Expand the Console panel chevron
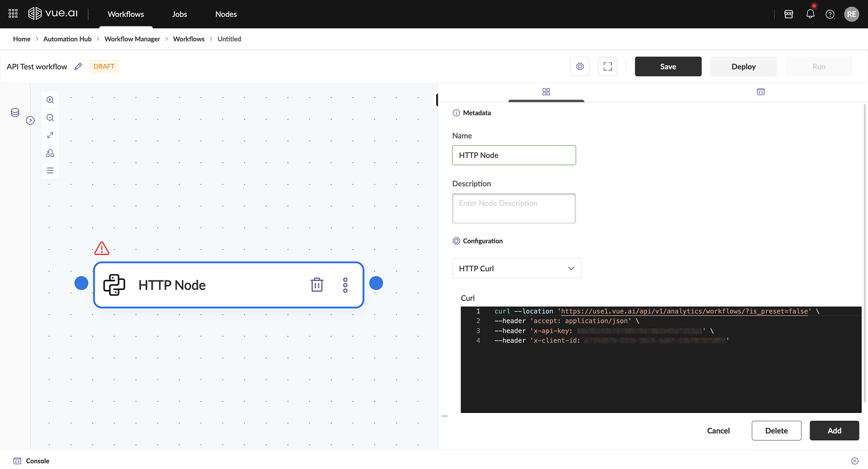868x469 pixels. pyautogui.click(x=854, y=461)
